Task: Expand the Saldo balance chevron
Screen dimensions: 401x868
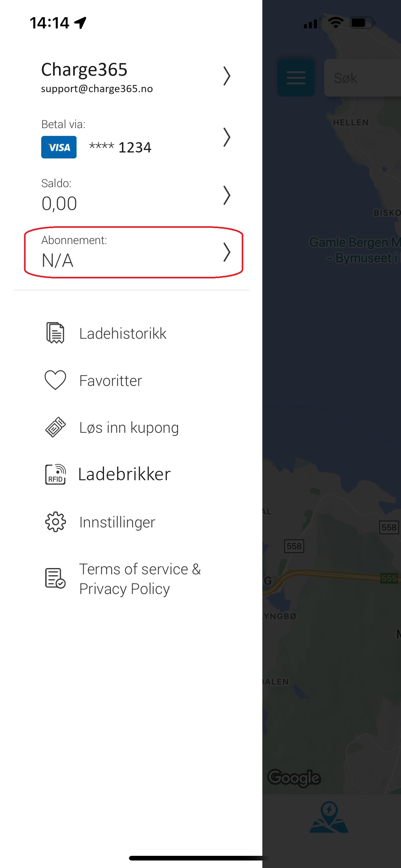Action: pos(227,195)
